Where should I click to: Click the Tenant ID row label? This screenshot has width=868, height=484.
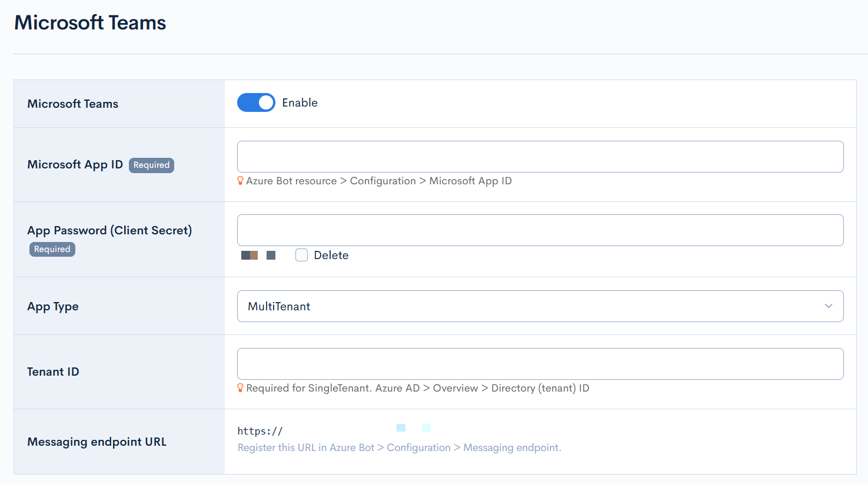[x=53, y=372]
